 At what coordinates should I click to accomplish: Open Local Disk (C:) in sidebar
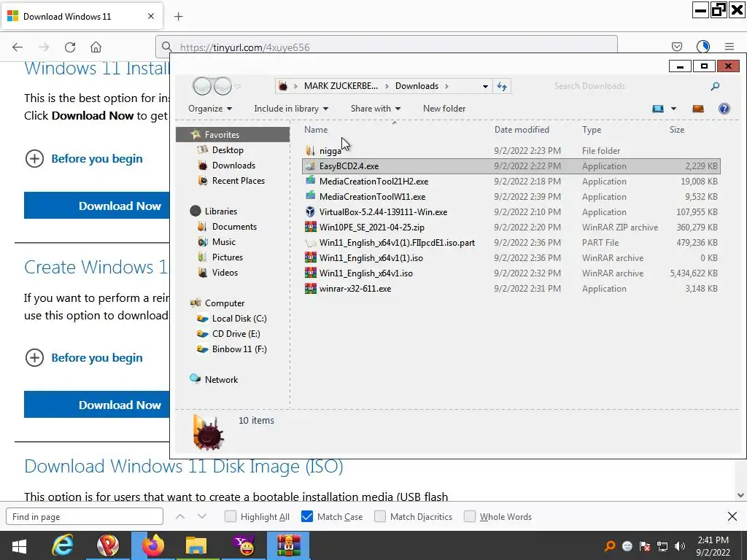point(239,319)
